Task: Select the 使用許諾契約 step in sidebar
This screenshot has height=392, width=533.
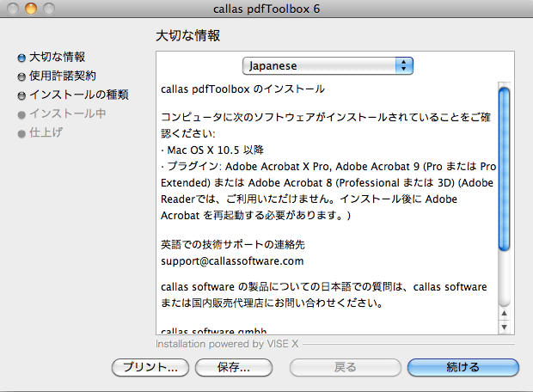Action: (x=63, y=76)
